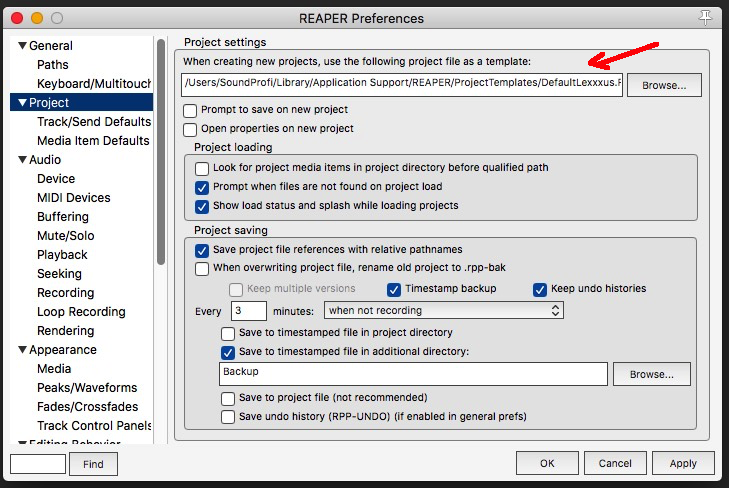This screenshot has height=488, width=729.
Task: Click the OK button
Action: pos(547,463)
